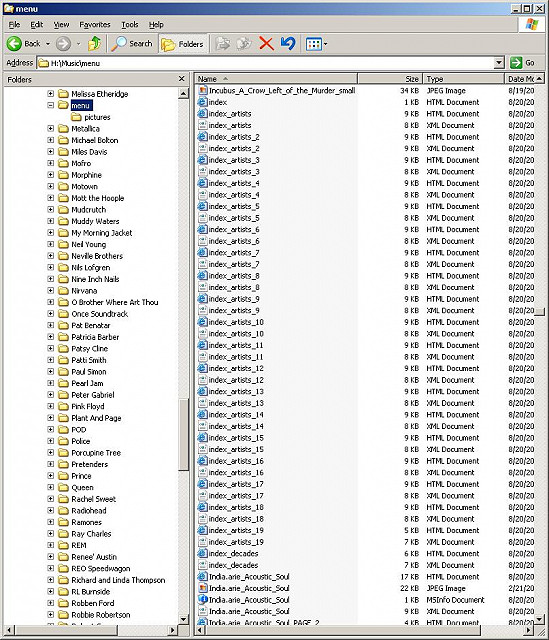Close the Folders pane with X

coord(182,79)
